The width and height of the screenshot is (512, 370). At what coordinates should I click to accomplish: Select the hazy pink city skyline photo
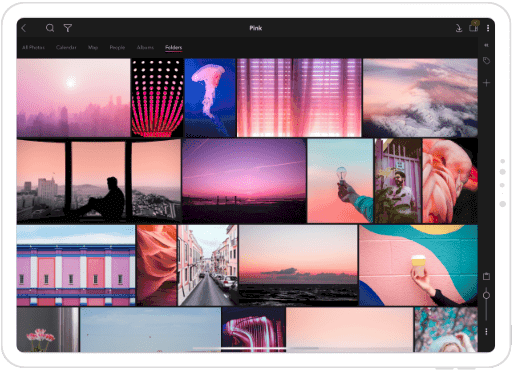(73, 98)
